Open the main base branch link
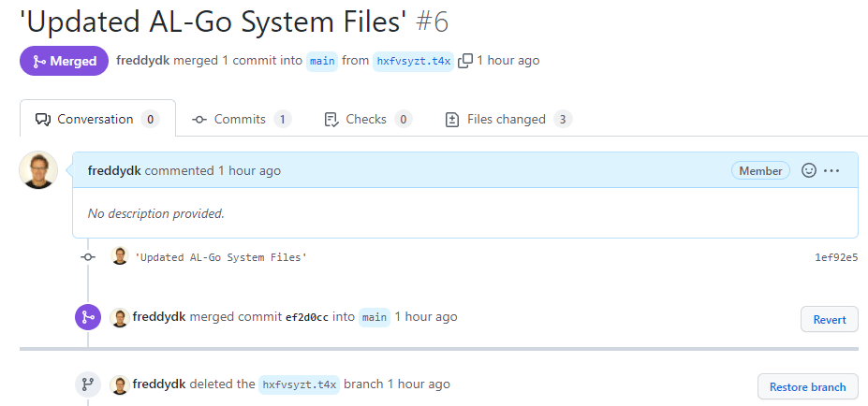Image resolution: width=868 pixels, height=406 pixels. point(322,61)
